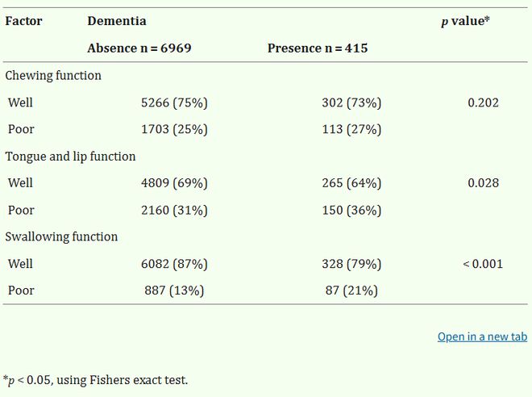Click the Presence n = 415 subheader
532x397 pixels.
click(x=318, y=48)
